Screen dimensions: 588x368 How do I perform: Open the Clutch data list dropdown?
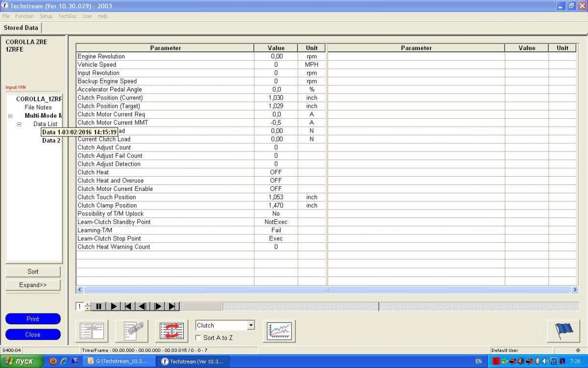pos(251,325)
